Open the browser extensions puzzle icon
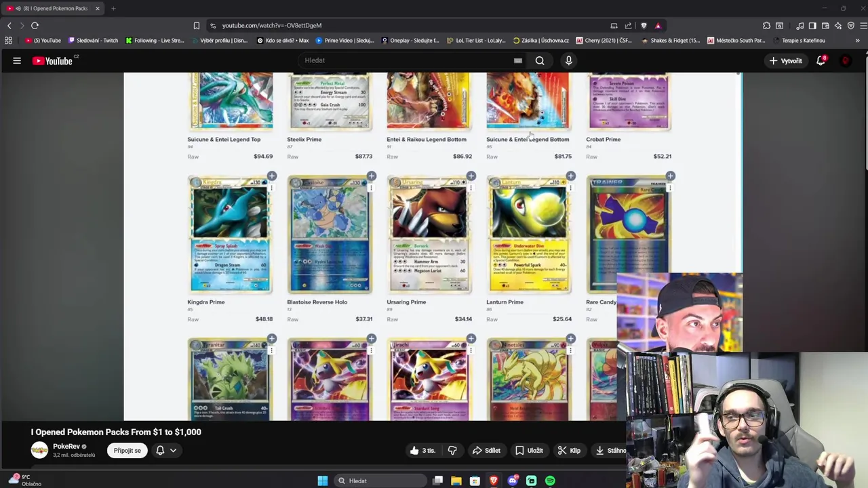 click(x=766, y=26)
